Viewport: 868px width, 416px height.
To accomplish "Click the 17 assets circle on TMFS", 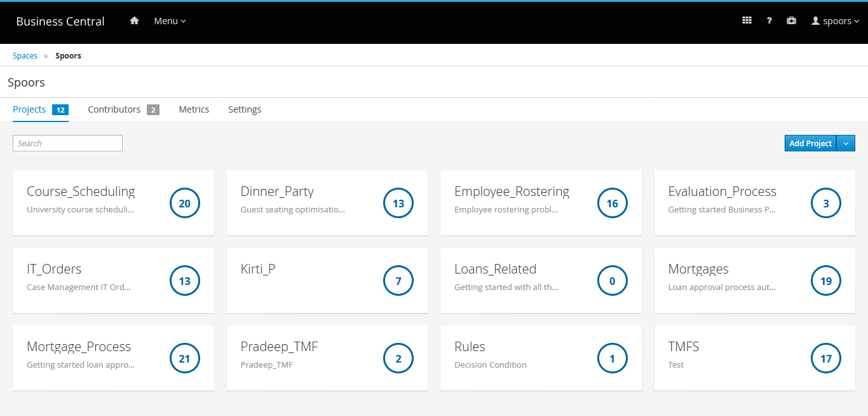I will [825, 359].
